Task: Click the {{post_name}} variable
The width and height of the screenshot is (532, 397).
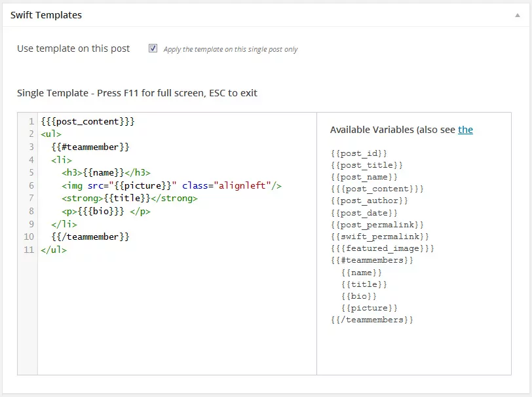Action: (364, 177)
